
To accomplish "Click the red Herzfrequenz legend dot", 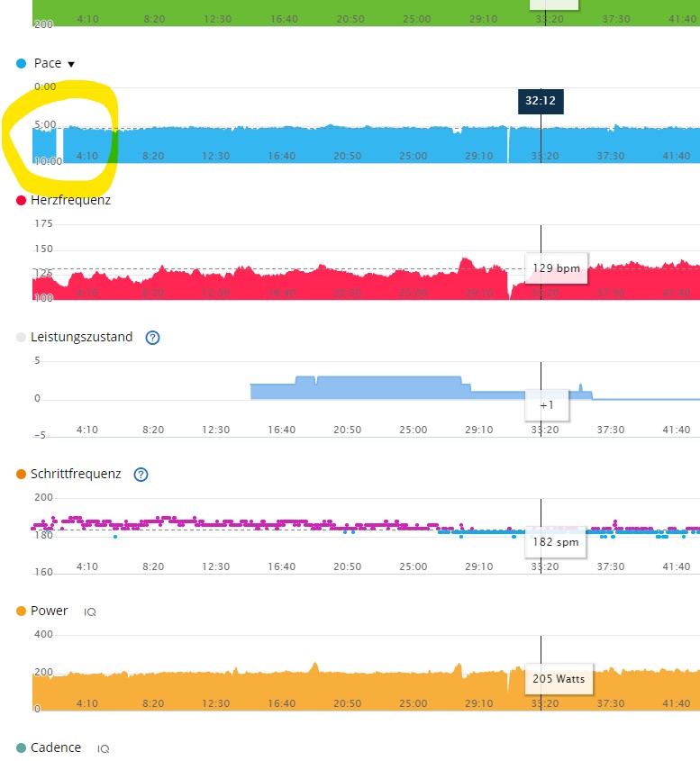I will coord(22,201).
